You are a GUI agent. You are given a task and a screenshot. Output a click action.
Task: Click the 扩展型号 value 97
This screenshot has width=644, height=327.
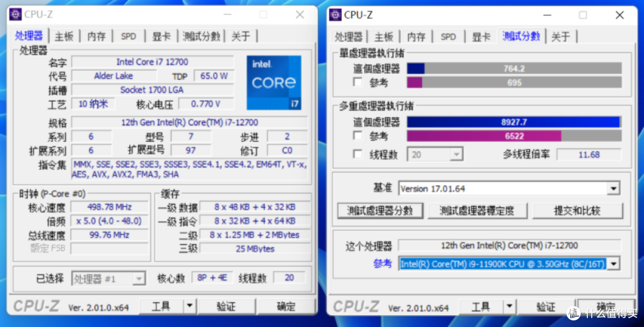click(191, 151)
